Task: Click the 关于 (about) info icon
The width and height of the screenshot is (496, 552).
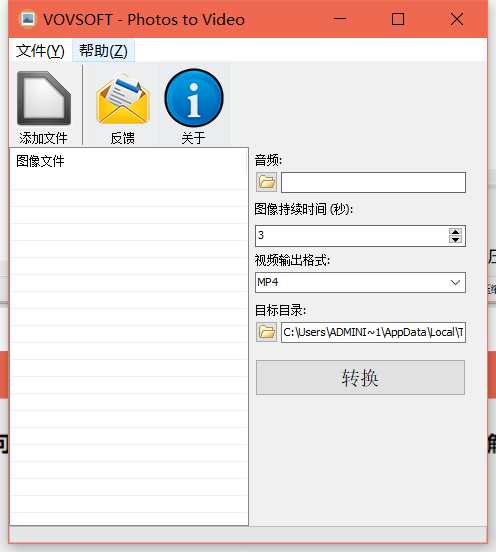Action: pyautogui.click(x=194, y=98)
